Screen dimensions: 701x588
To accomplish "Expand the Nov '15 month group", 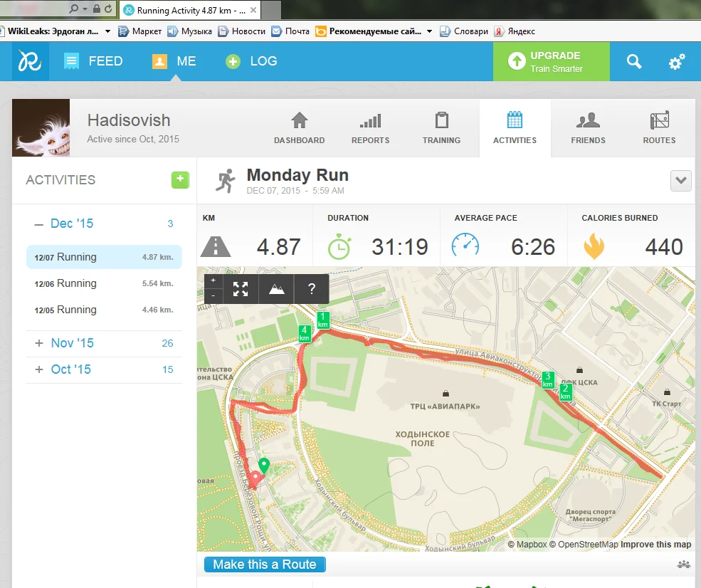I will point(39,343).
